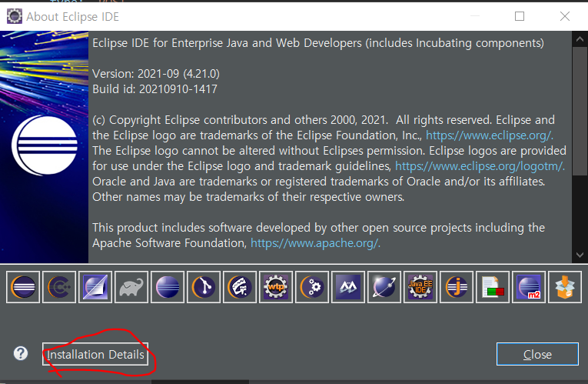
Task: Open the Java EE IDE plug-in icon
Action: point(420,287)
